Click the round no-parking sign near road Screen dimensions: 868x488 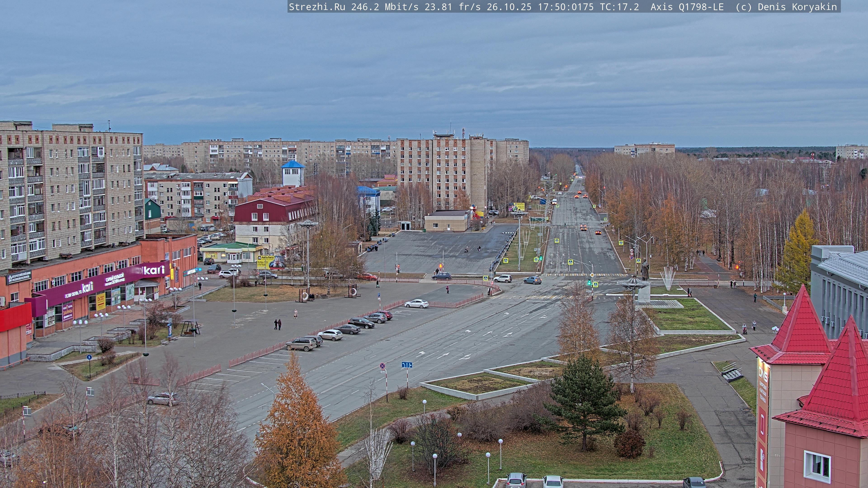pos(382,365)
